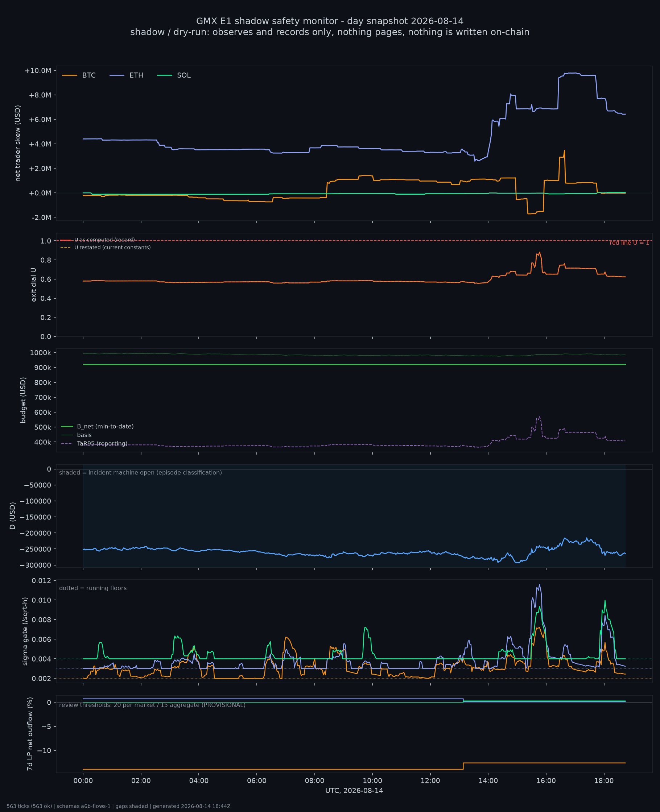660x812 pixels.
Task: Click the 'budget (USD)' axis label
Action: [x=23, y=400]
